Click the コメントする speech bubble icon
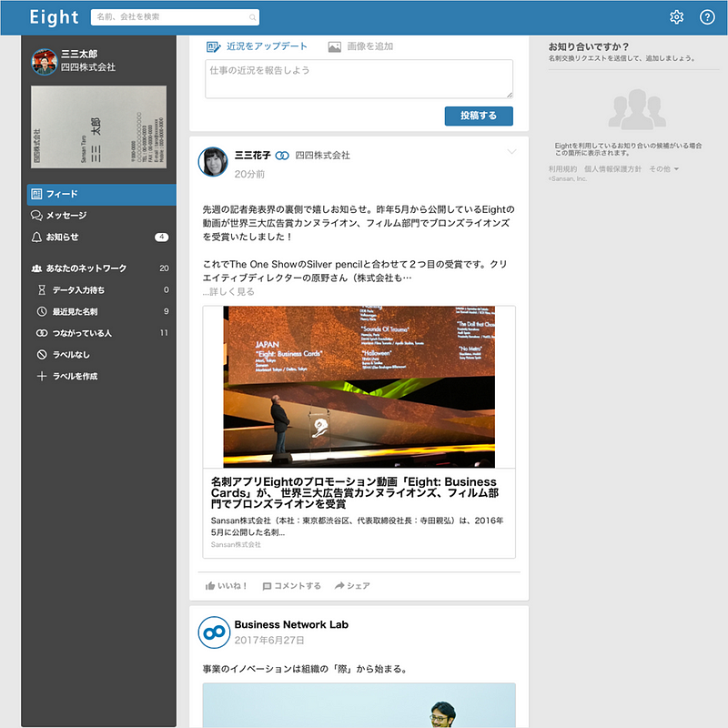Viewport: 728px width, 728px height. click(267, 586)
